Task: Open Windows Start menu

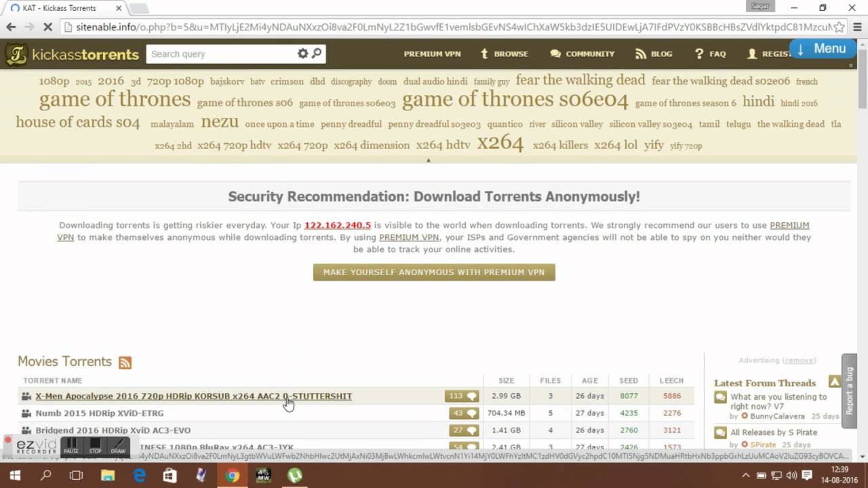Action: [x=15, y=475]
